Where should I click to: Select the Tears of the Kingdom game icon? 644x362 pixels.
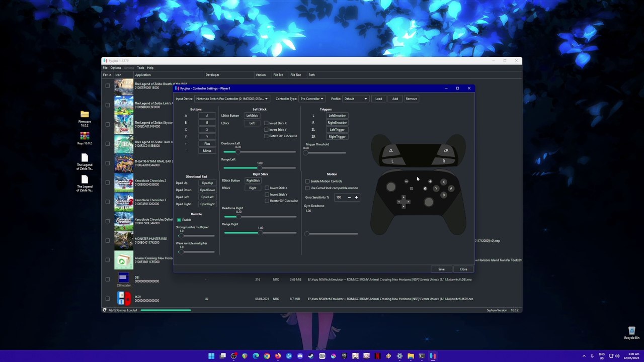coord(124,144)
